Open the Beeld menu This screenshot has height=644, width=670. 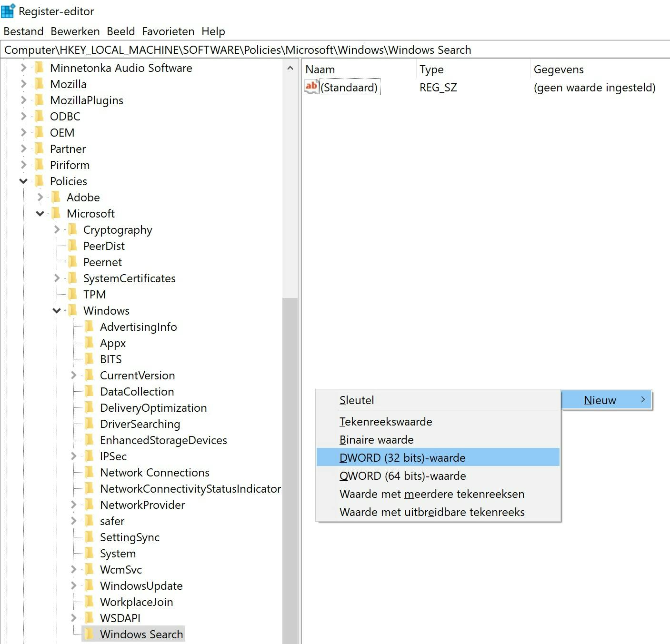tap(121, 31)
